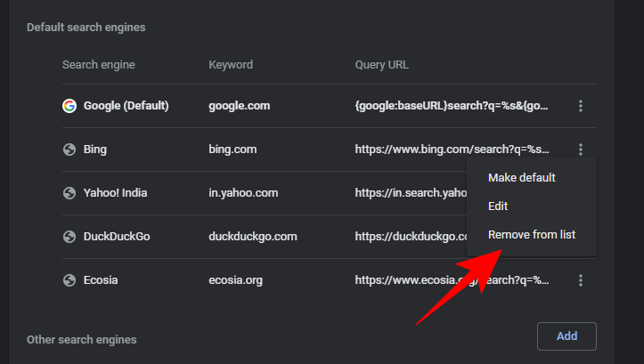
Task: Click Remove from list option
Action: 531,235
